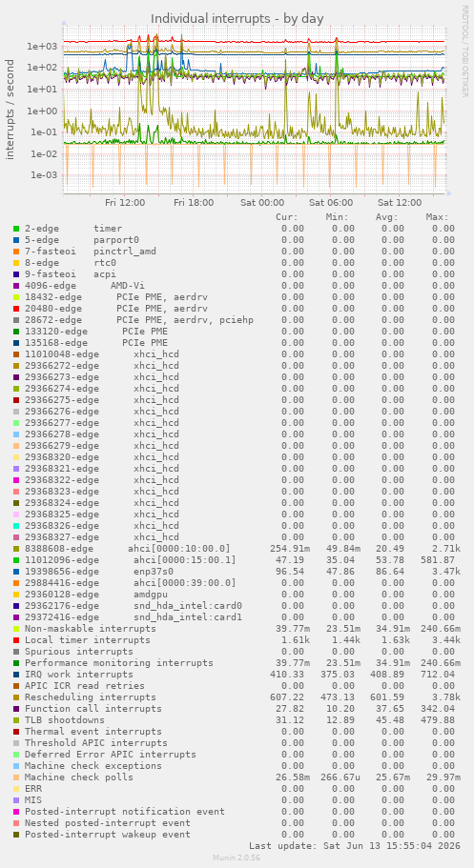Click the Sat 06:00 axis label

(331, 203)
